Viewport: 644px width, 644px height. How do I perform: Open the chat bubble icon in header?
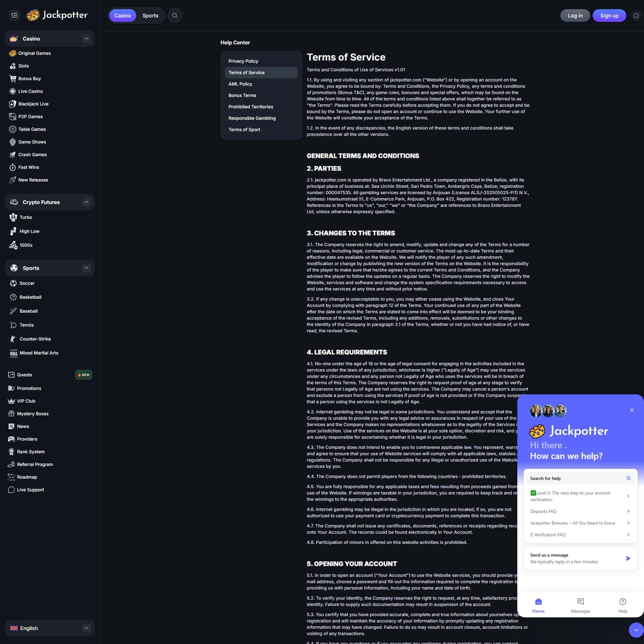coord(636,16)
